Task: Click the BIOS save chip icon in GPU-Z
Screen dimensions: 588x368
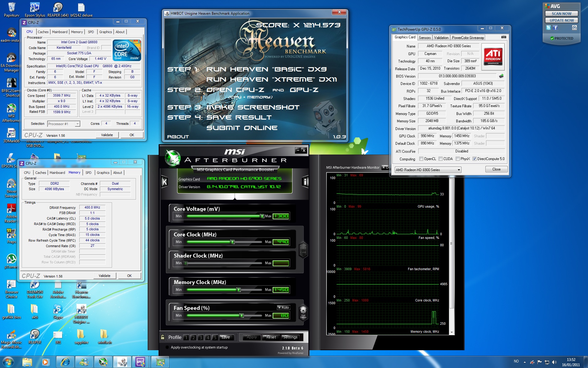Action: [x=501, y=76]
